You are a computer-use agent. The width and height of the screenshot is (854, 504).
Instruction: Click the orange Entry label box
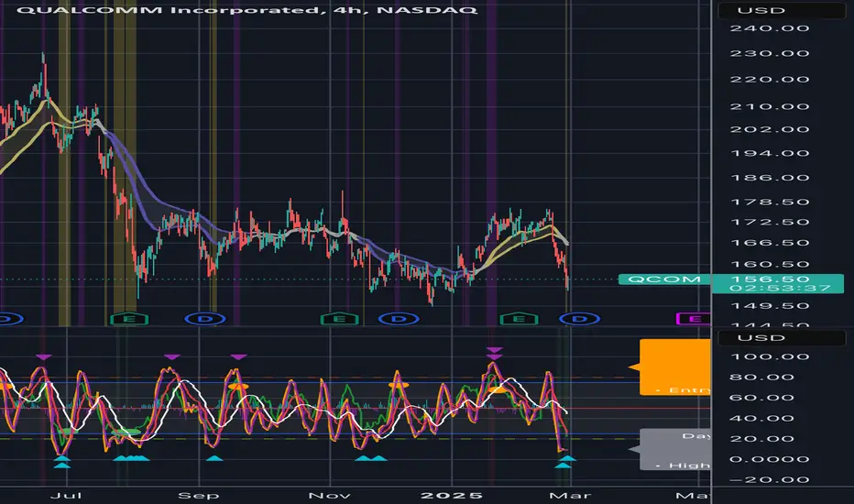[675, 367]
